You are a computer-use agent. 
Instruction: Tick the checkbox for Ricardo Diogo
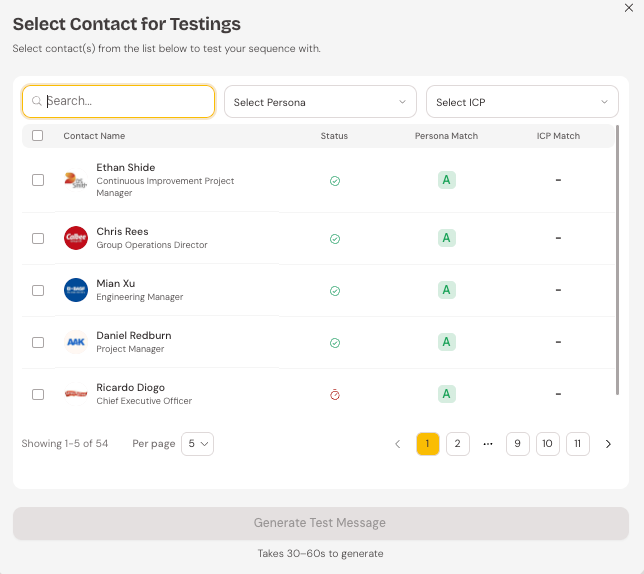(38, 394)
